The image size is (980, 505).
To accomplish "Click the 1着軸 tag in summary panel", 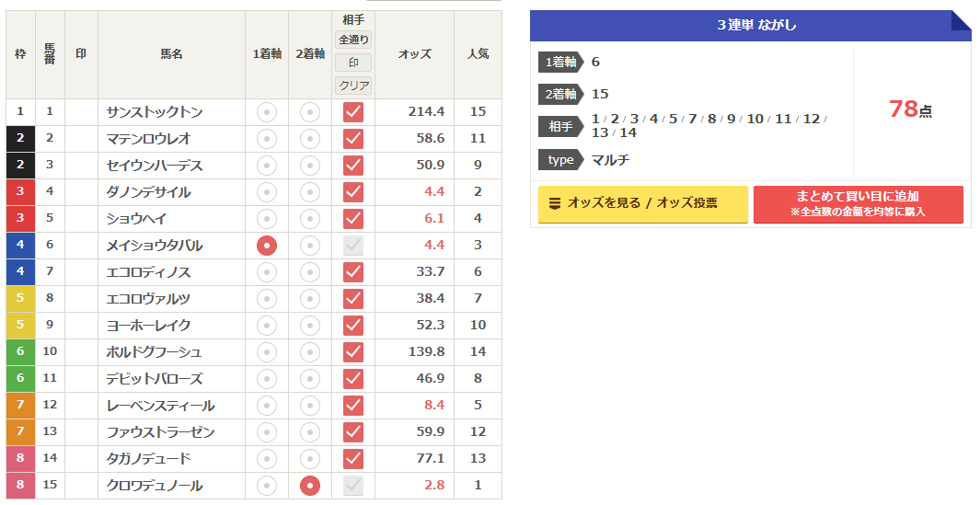I will click(x=560, y=62).
